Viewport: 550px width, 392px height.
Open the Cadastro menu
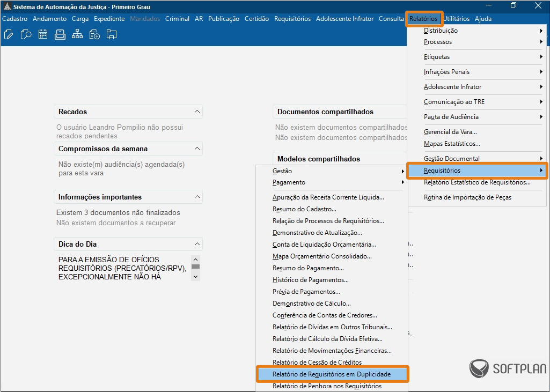point(14,19)
